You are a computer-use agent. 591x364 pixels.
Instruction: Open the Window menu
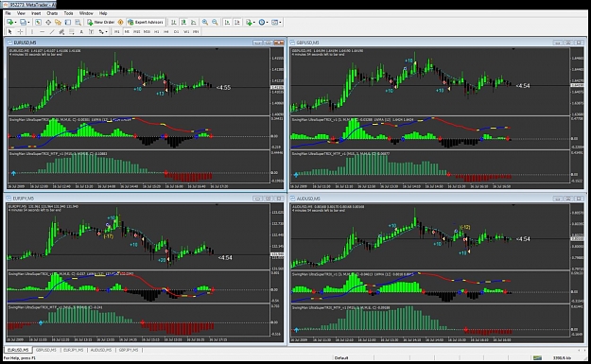click(x=86, y=13)
